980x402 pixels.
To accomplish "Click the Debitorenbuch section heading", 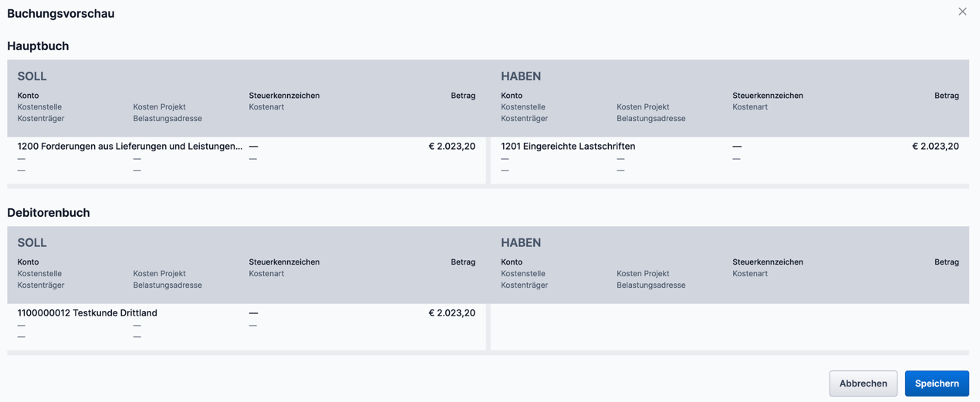I will point(49,213).
